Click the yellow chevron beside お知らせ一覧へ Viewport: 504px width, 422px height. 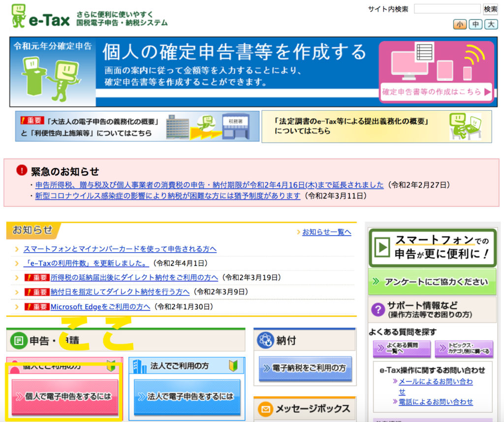coord(299,232)
